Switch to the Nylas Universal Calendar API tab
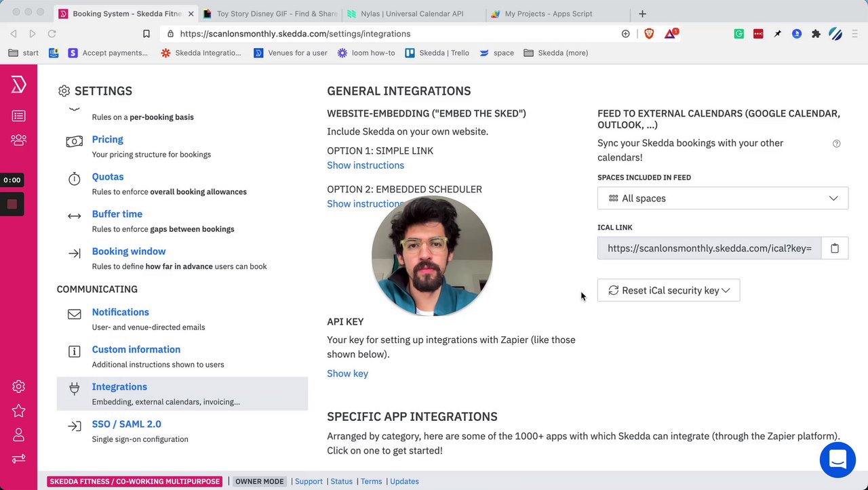 click(x=412, y=14)
